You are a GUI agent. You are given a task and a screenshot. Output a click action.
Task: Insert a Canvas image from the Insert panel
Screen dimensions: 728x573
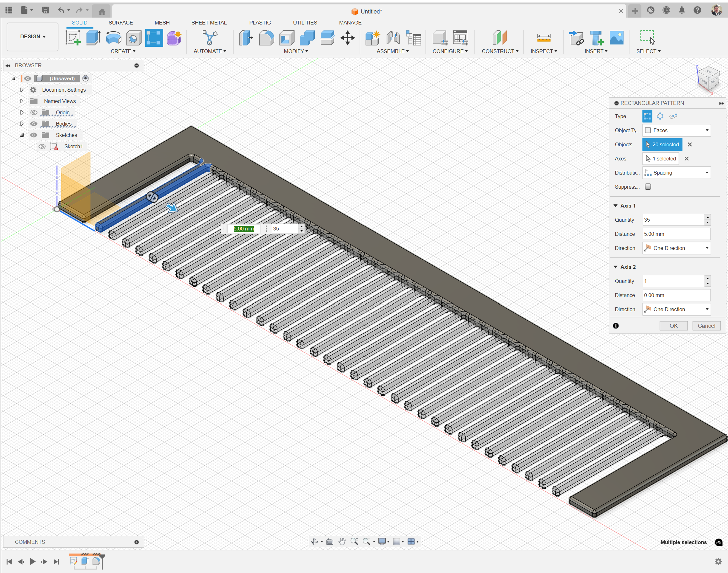pyautogui.click(x=617, y=38)
